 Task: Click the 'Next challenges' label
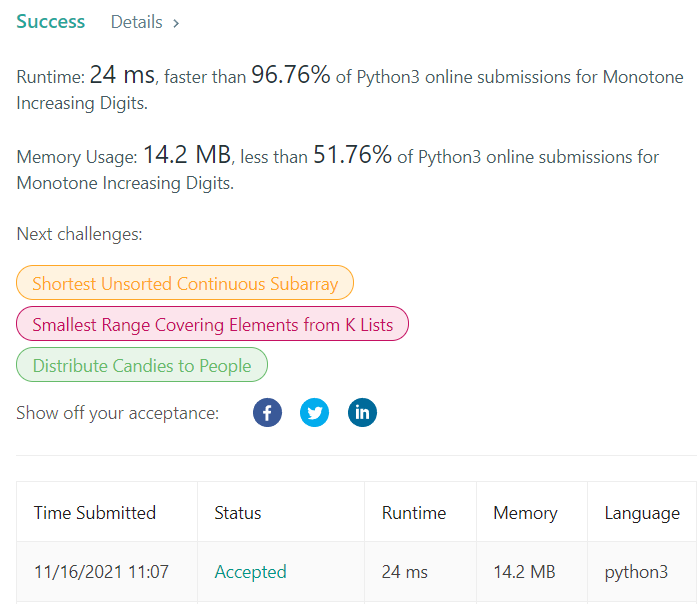79,234
